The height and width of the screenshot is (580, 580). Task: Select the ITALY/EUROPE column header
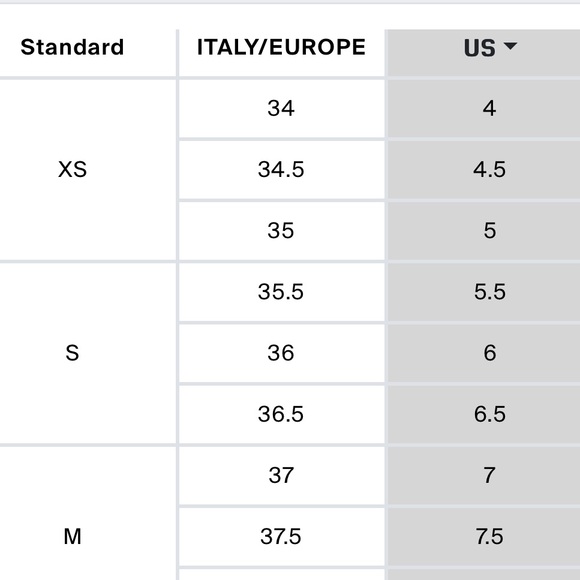click(282, 53)
